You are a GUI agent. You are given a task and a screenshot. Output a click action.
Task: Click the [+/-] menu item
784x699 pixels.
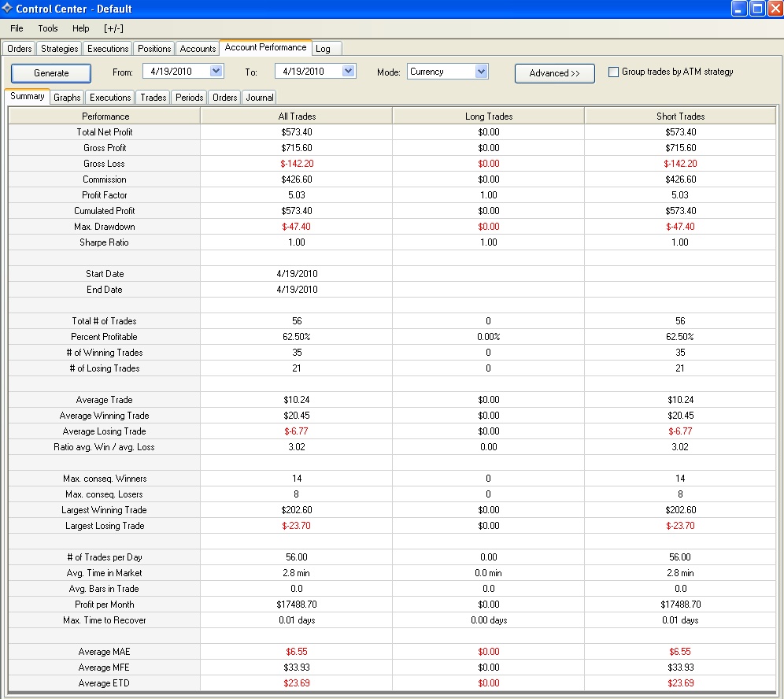pyautogui.click(x=113, y=28)
